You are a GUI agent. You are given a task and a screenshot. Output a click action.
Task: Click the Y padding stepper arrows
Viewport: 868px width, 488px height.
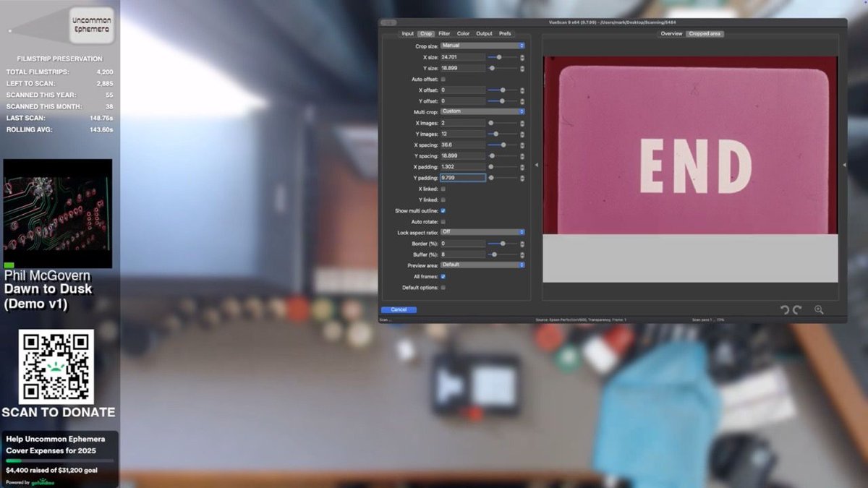coord(522,178)
